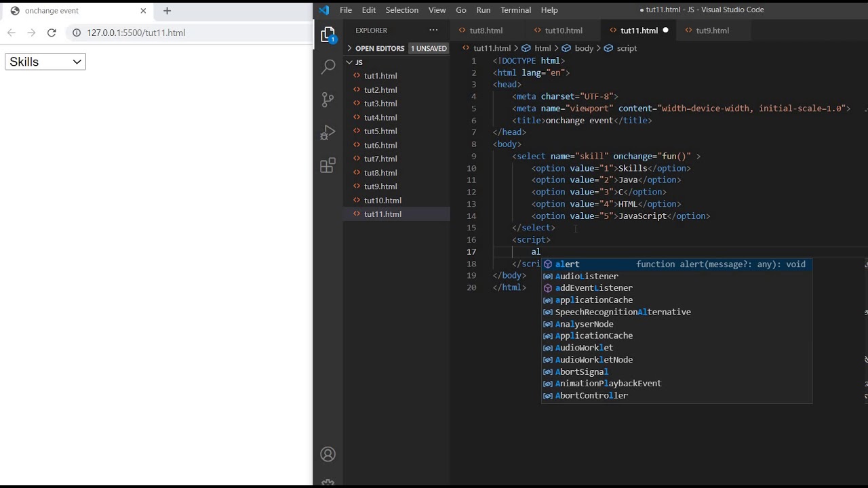Image resolution: width=868 pixels, height=488 pixels.
Task: Select the AbortController suggestion
Action: pos(677,396)
